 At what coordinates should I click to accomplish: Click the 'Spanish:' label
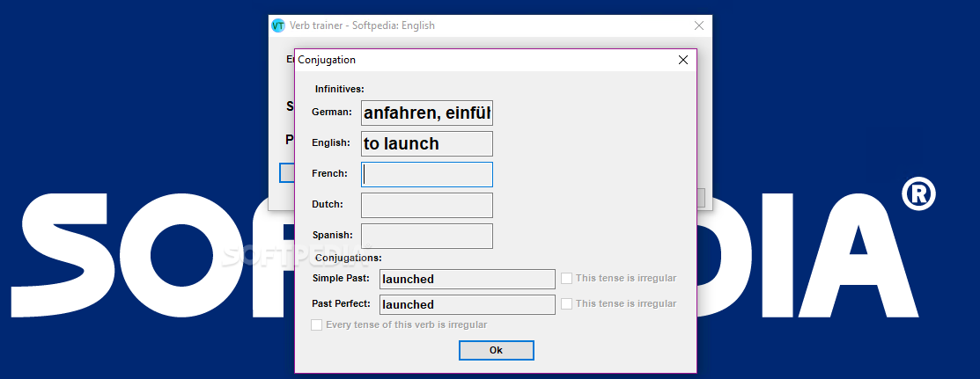(x=333, y=236)
